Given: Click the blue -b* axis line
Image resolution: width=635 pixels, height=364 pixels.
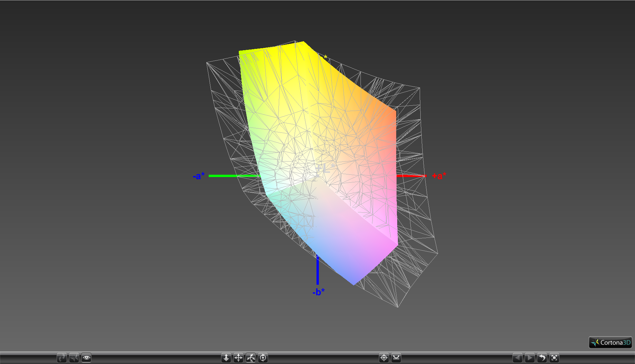Looking at the screenshot, I should tap(317, 269).
